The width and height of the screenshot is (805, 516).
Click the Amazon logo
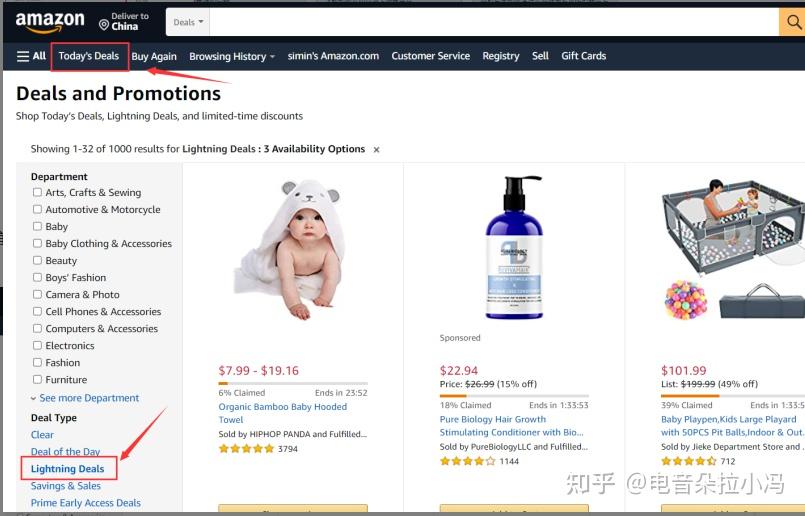pyautogui.click(x=50, y=22)
